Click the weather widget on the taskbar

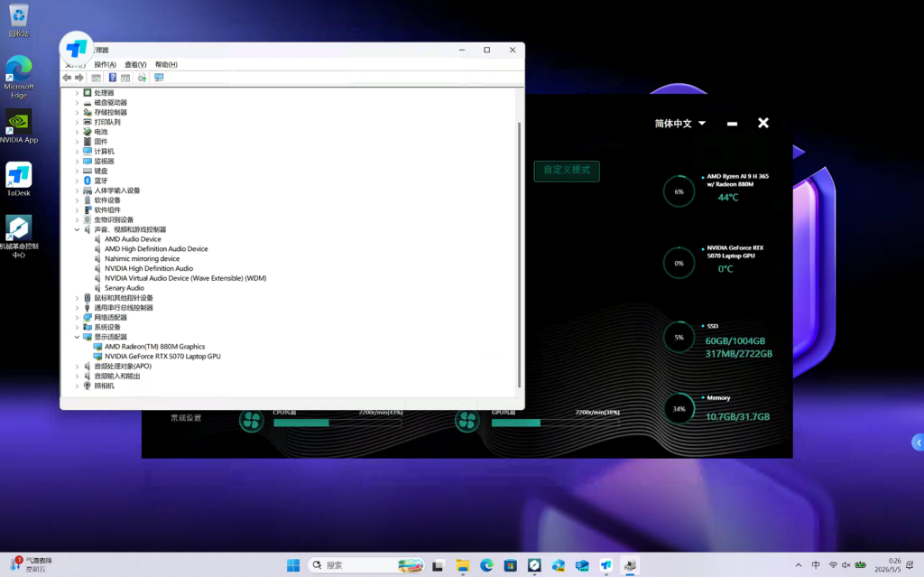32,564
